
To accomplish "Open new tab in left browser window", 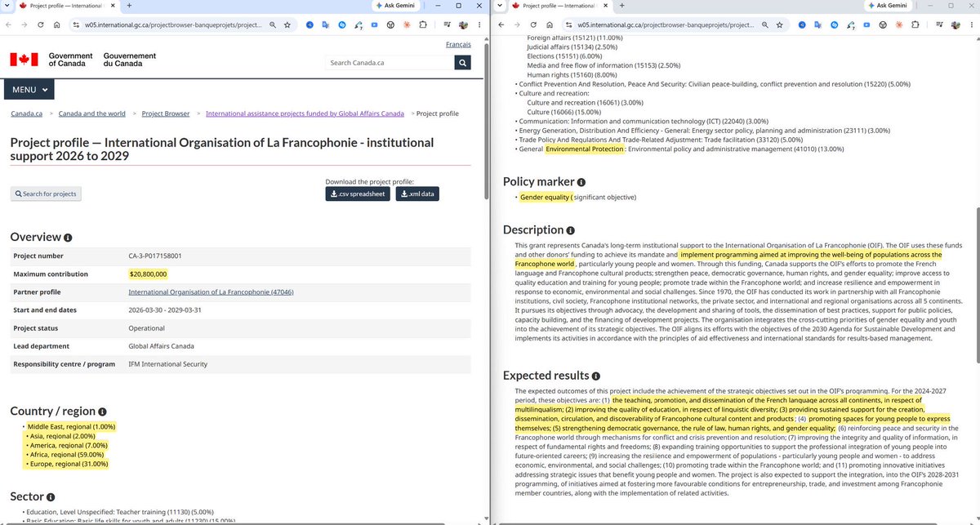I will (130, 5).
